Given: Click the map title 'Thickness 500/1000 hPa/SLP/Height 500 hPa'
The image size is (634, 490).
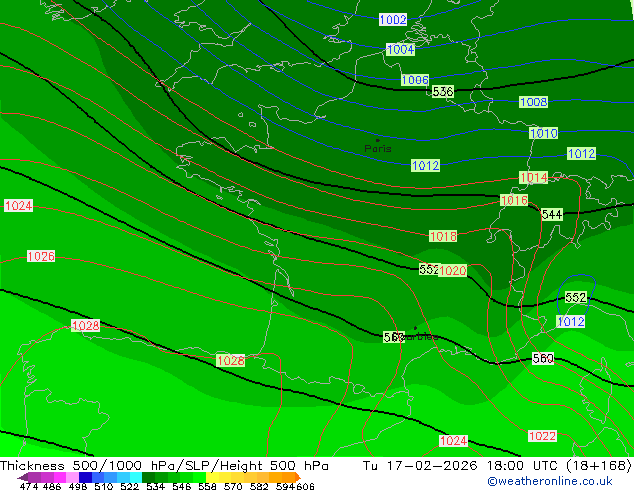Looking at the screenshot, I should pos(164,466).
